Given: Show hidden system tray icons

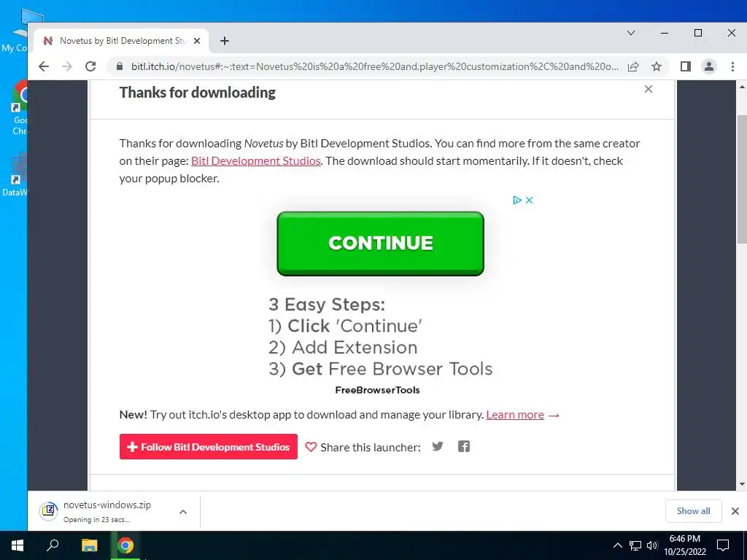Looking at the screenshot, I should click(x=617, y=545).
